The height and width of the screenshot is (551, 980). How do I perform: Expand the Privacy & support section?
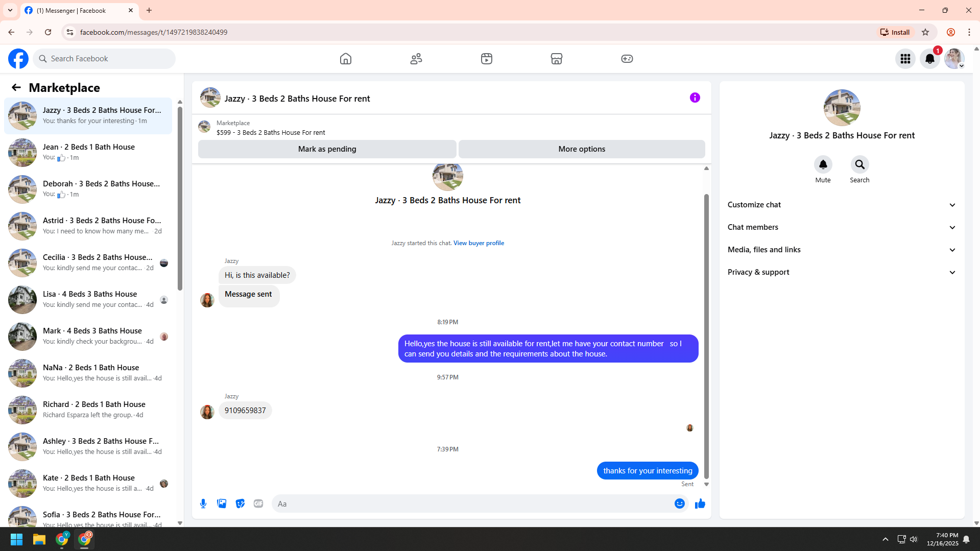pos(842,272)
